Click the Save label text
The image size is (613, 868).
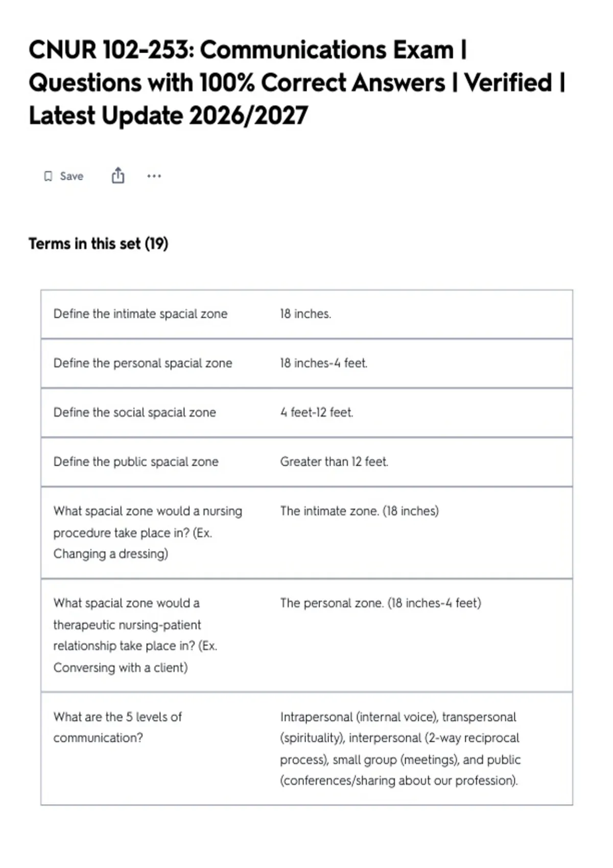(x=72, y=176)
